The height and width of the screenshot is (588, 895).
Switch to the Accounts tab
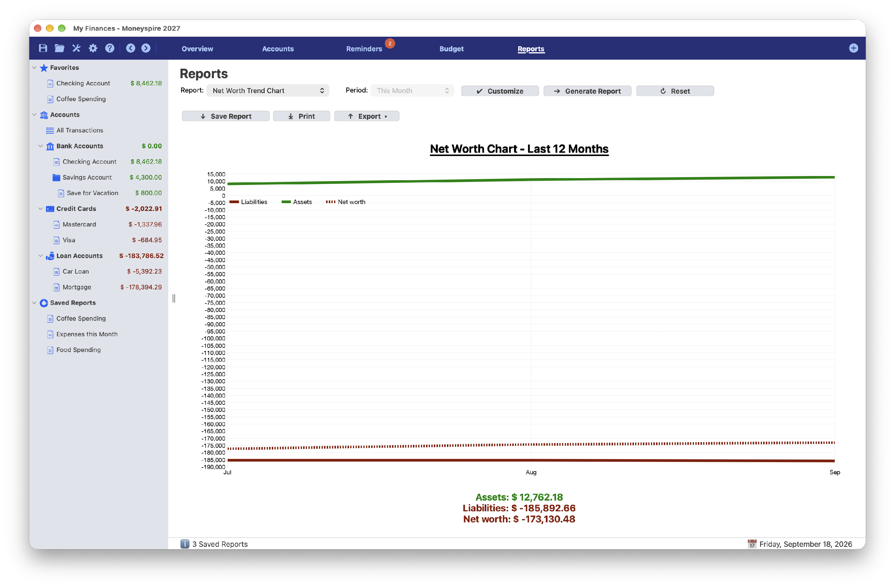[x=277, y=49]
